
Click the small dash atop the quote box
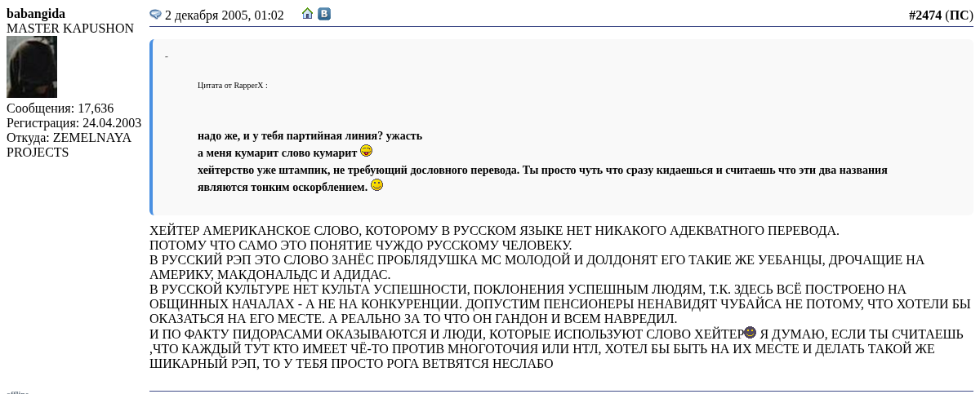tap(167, 56)
